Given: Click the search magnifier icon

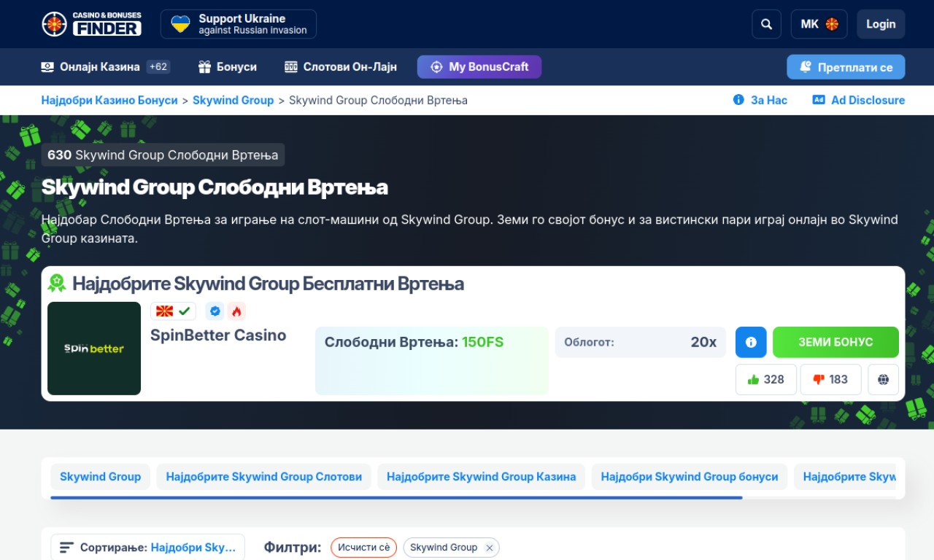Looking at the screenshot, I should point(766,24).
